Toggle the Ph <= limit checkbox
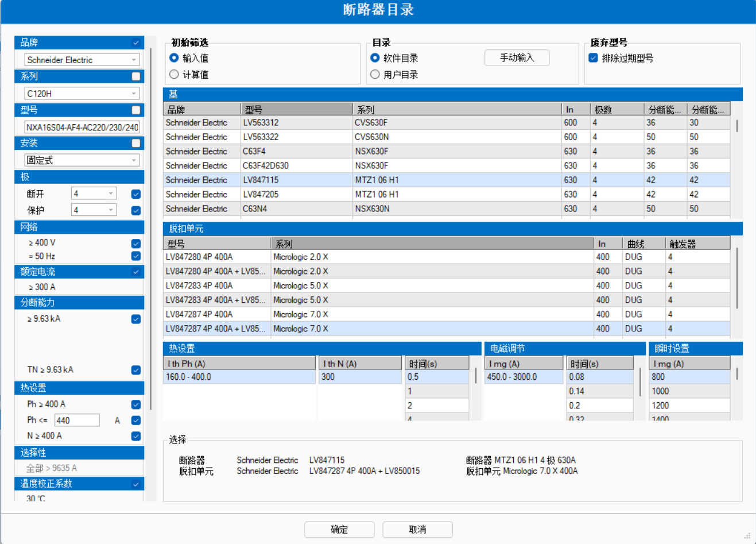 point(136,420)
